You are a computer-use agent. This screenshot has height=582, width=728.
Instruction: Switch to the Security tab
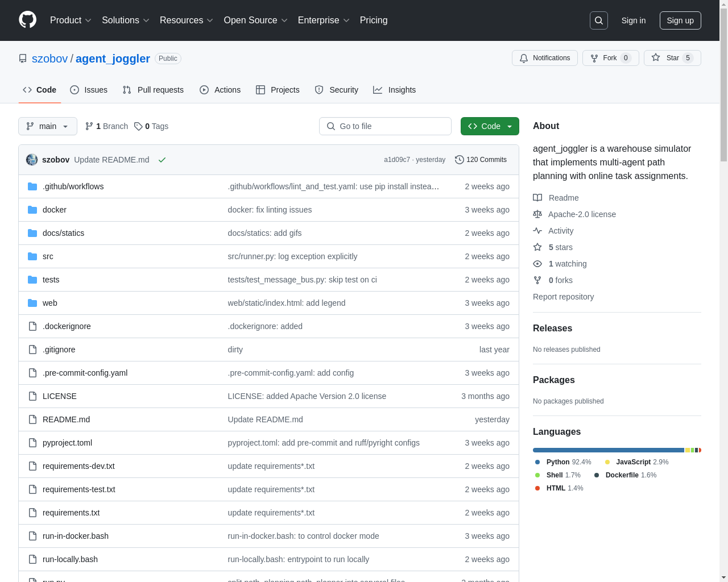(336, 90)
